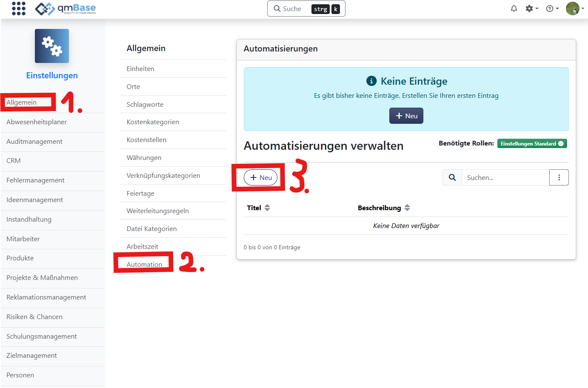The image size is (588, 388).
Task: Open the help question mark icon
Action: click(550, 8)
